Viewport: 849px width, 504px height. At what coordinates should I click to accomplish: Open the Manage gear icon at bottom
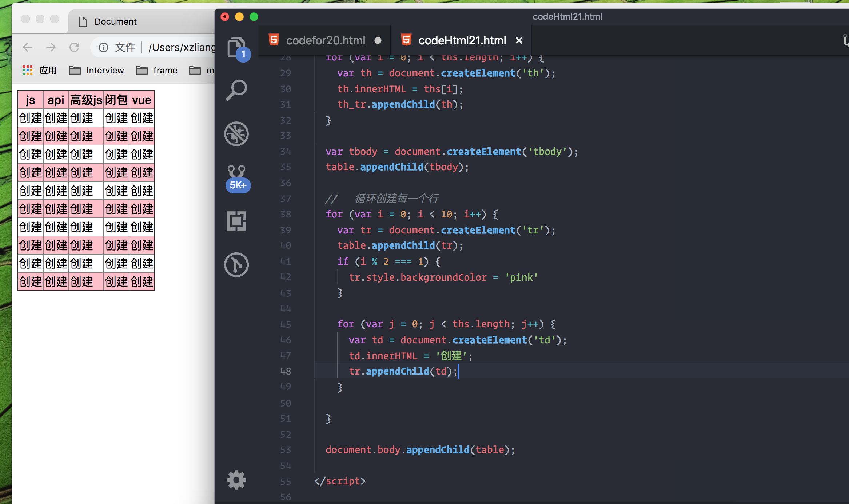pos(236,480)
